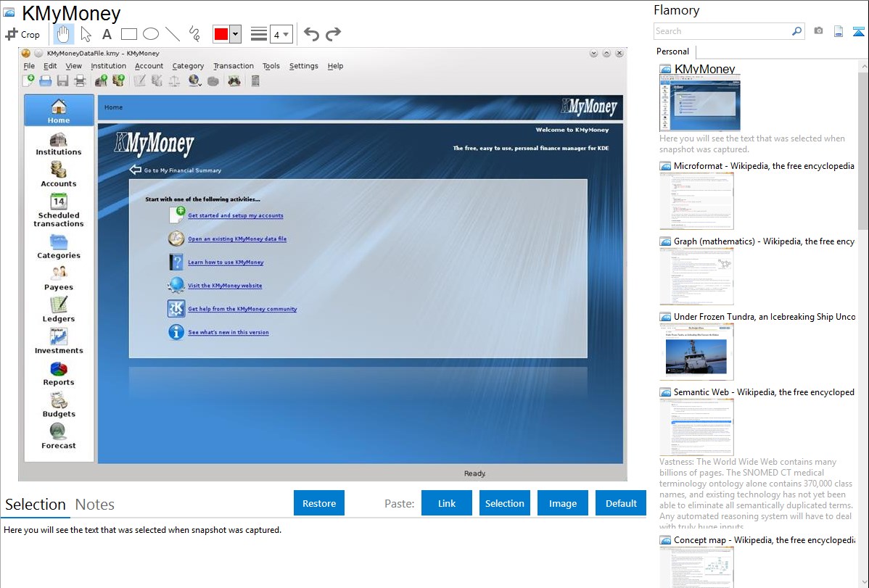Click the paste Selection button

coord(504,503)
